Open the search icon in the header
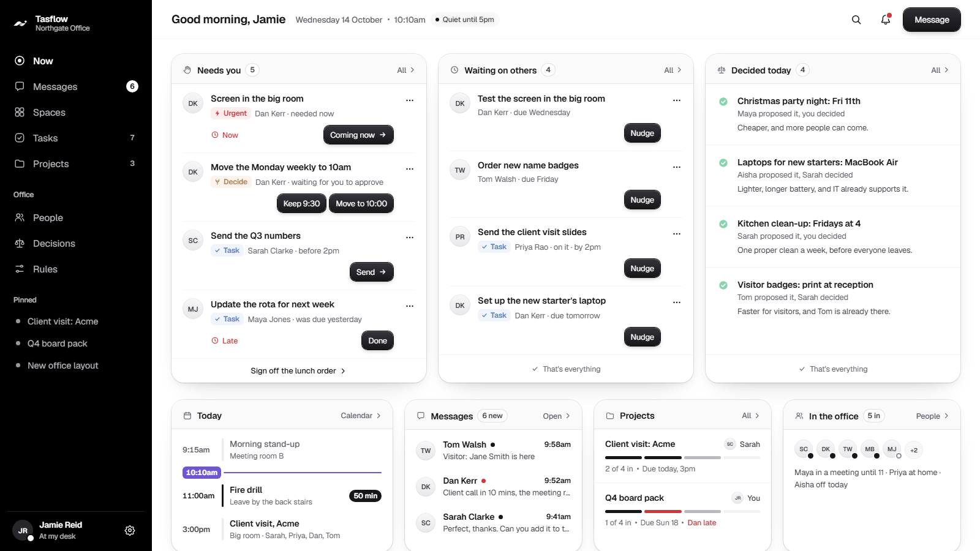980x551 pixels. tap(856, 20)
